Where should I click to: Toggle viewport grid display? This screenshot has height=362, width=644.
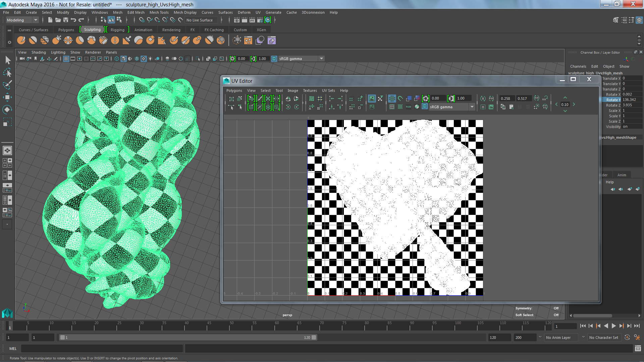tap(66, 59)
